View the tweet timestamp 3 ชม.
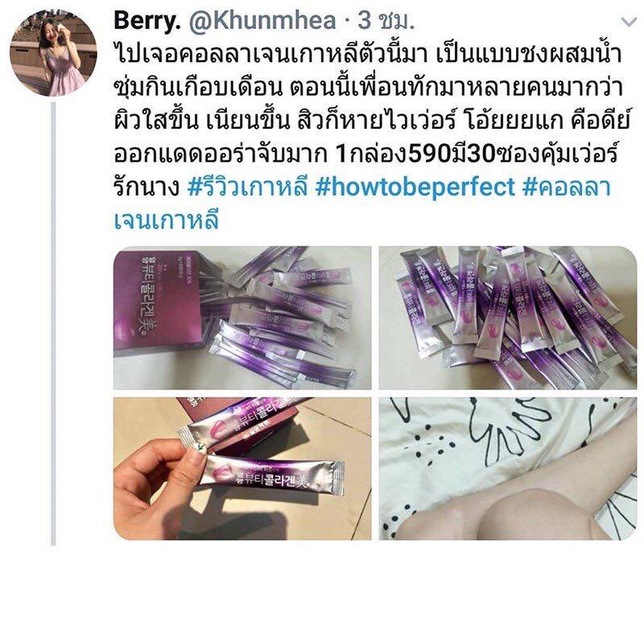 [386, 21]
